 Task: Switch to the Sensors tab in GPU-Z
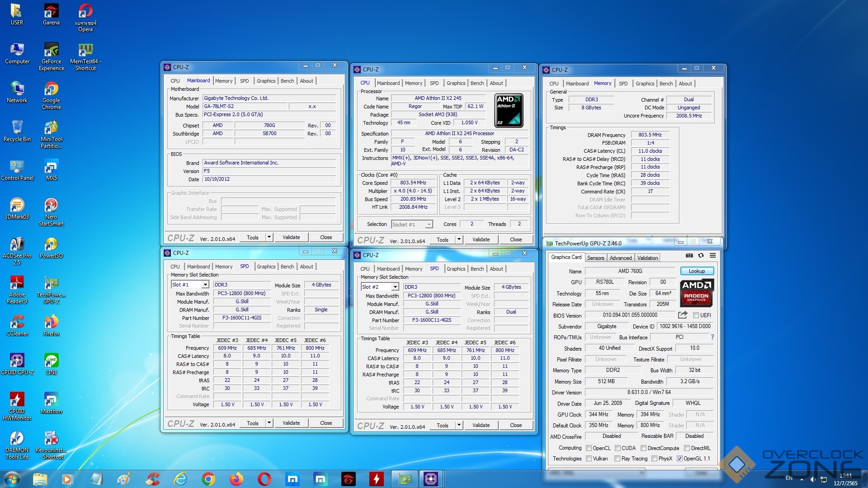[x=595, y=258]
